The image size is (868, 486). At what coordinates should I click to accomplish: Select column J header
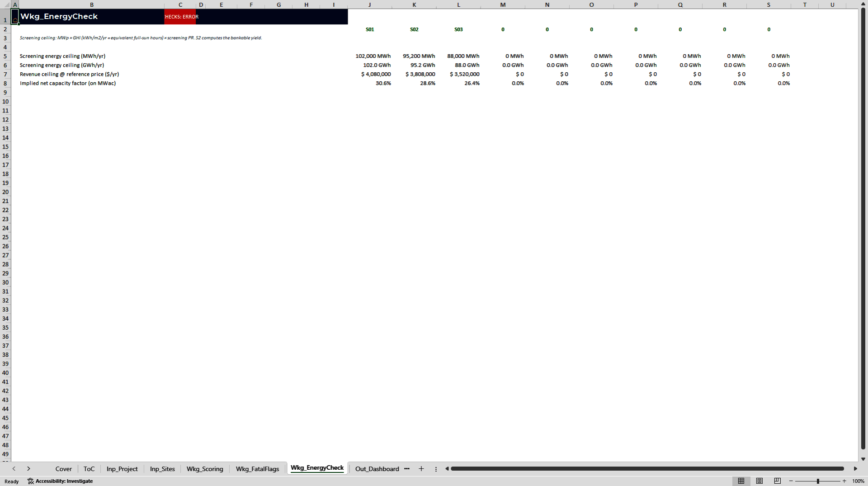tap(370, 5)
